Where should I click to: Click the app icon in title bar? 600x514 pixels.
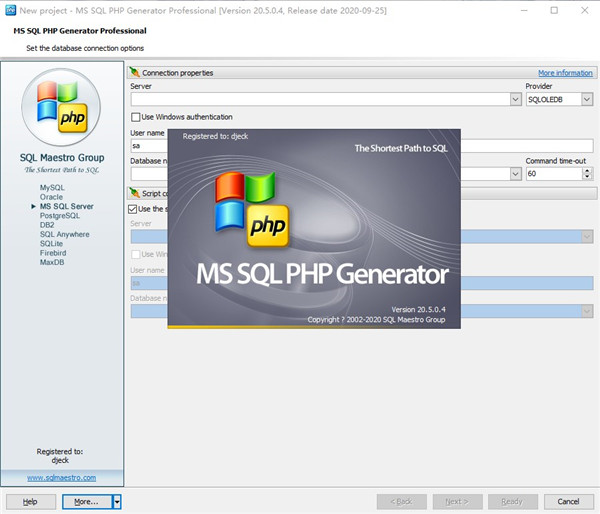pos(10,10)
